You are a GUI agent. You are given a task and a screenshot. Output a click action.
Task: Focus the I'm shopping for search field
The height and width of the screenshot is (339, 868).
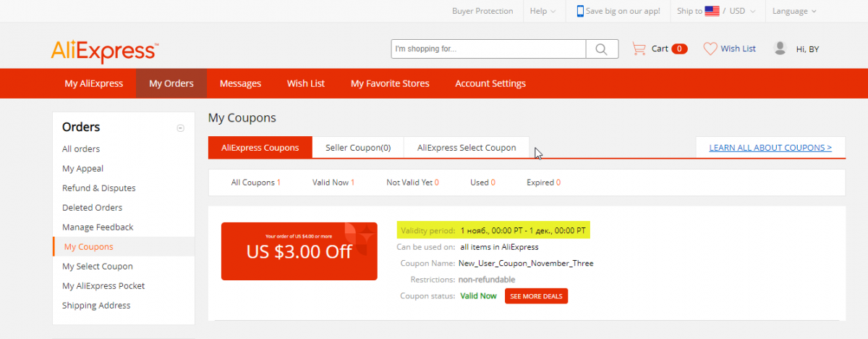488,49
